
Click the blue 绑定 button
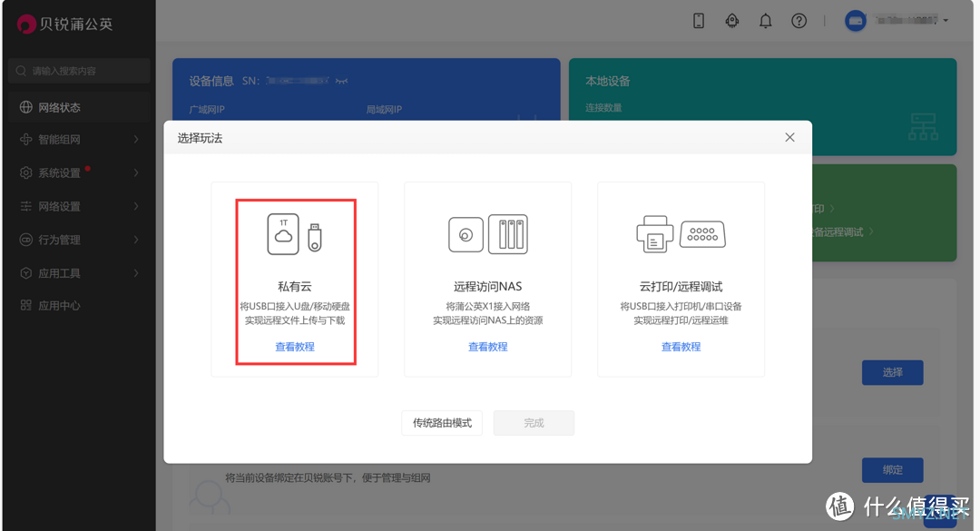click(x=893, y=469)
